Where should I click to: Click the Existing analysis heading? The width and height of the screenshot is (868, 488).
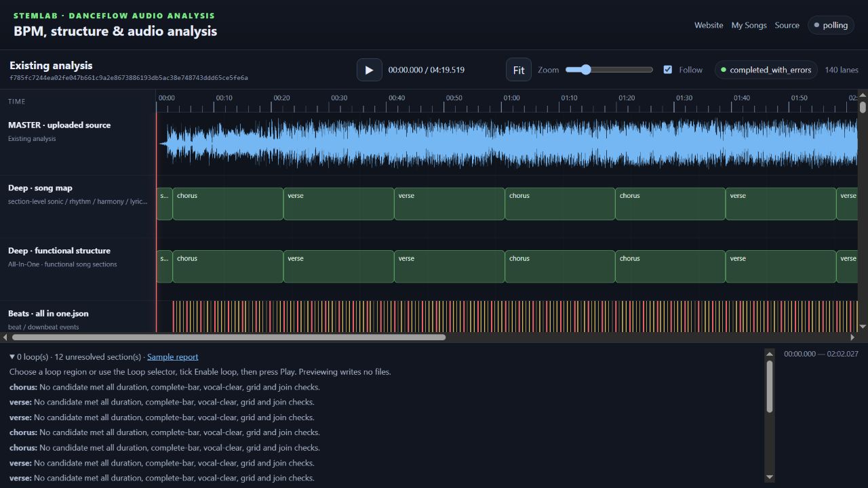(x=51, y=66)
